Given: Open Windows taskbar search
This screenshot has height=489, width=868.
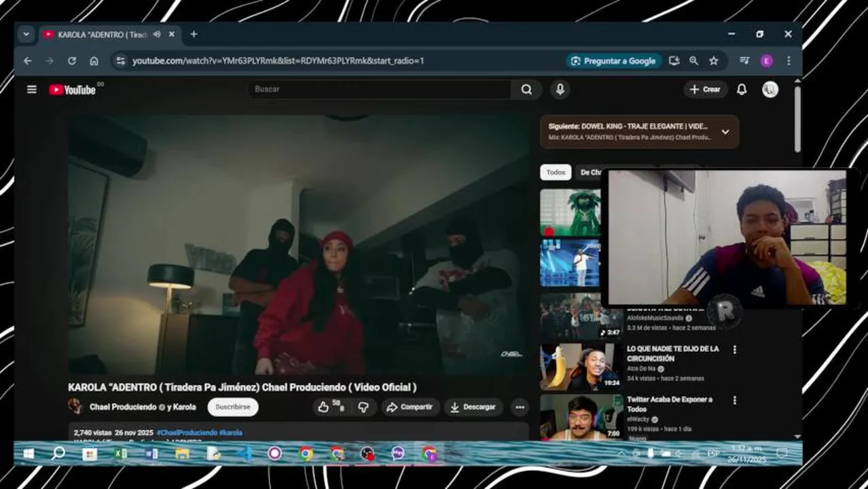Looking at the screenshot, I should [58, 453].
